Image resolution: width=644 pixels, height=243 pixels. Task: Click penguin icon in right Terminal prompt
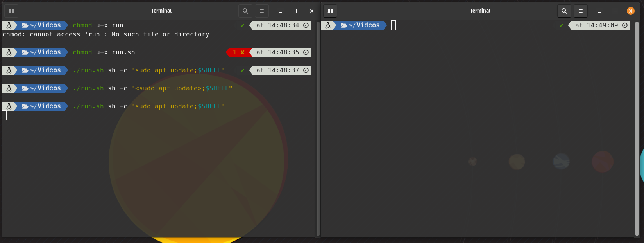328,25
